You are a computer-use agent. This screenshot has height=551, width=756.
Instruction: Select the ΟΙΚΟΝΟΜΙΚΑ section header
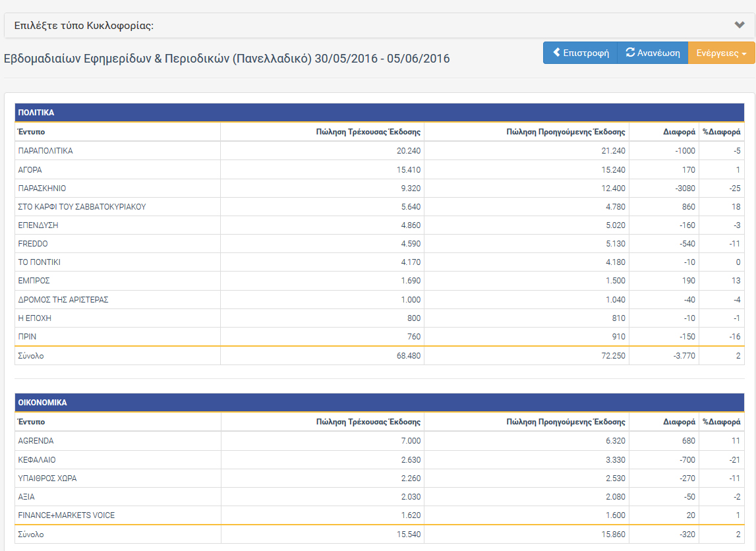coord(42,402)
